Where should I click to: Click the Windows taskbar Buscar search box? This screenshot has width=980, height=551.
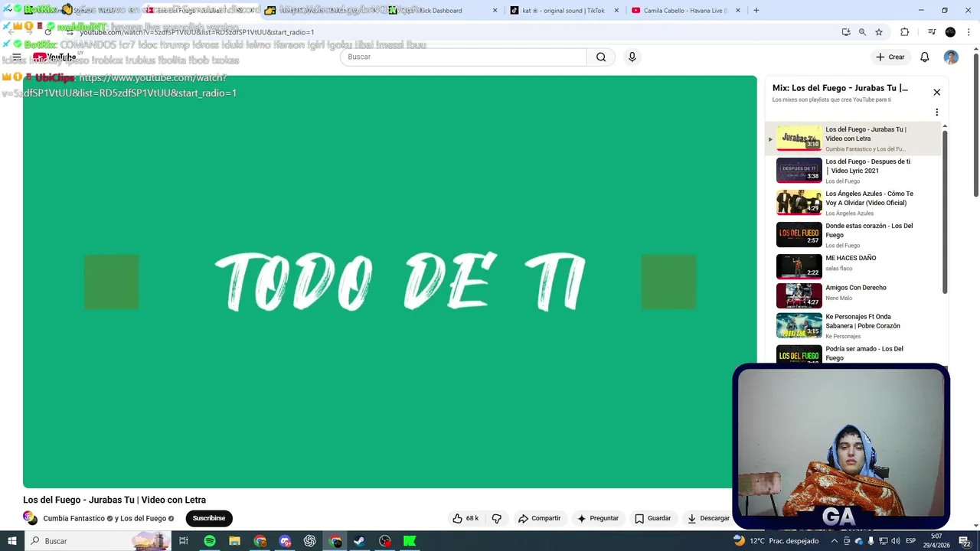click(97, 540)
